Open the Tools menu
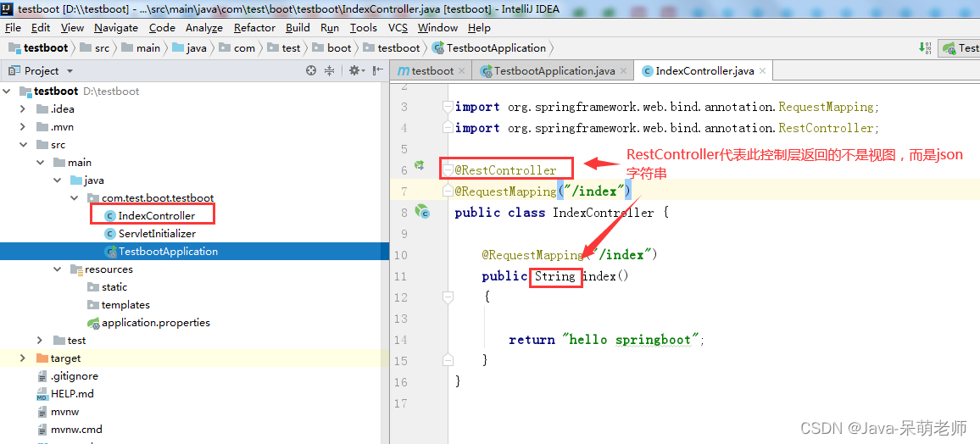Image resolution: width=980 pixels, height=444 pixels. pyautogui.click(x=363, y=27)
